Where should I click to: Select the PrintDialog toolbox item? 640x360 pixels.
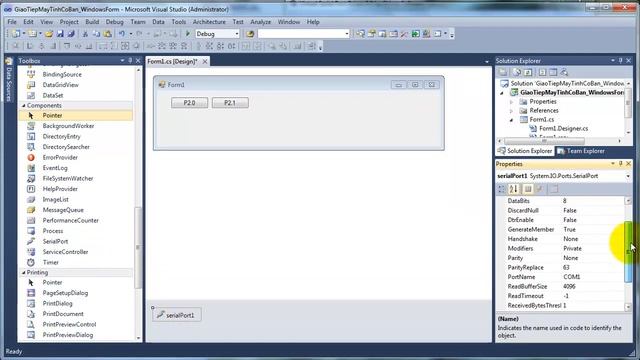57,303
